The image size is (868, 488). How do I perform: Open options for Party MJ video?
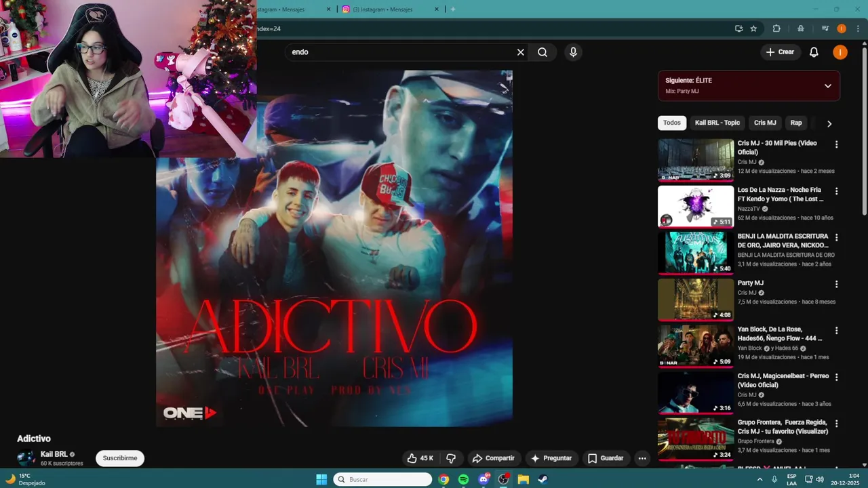coord(836,284)
